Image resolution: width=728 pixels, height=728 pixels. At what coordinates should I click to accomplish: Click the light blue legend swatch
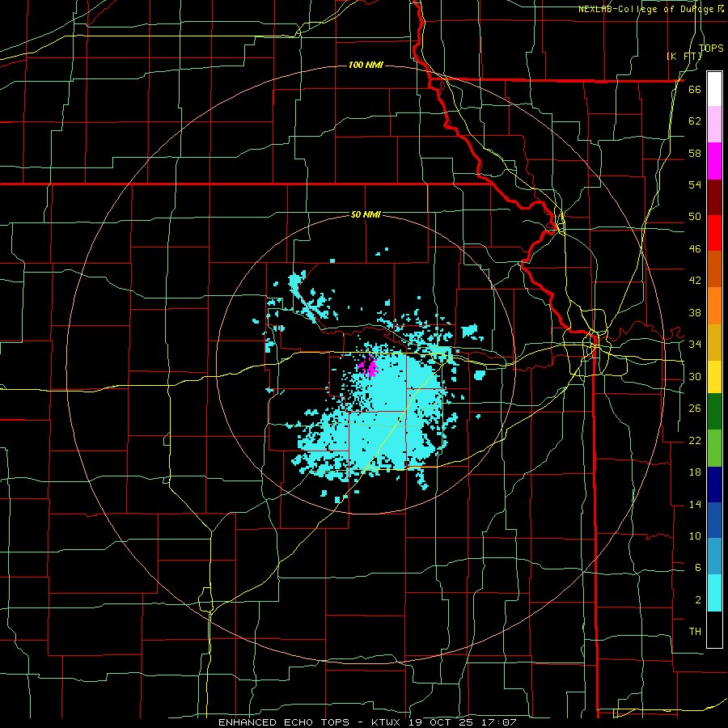point(714,557)
